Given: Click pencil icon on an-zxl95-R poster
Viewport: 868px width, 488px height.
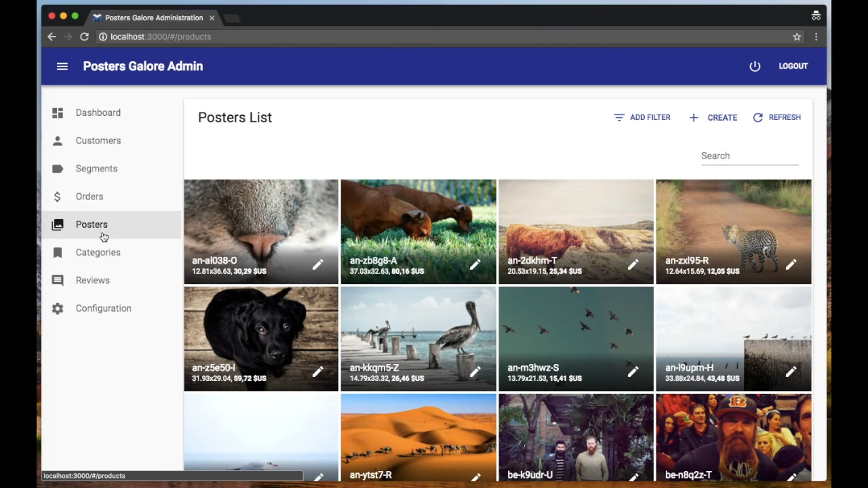Looking at the screenshot, I should pos(791,265).
